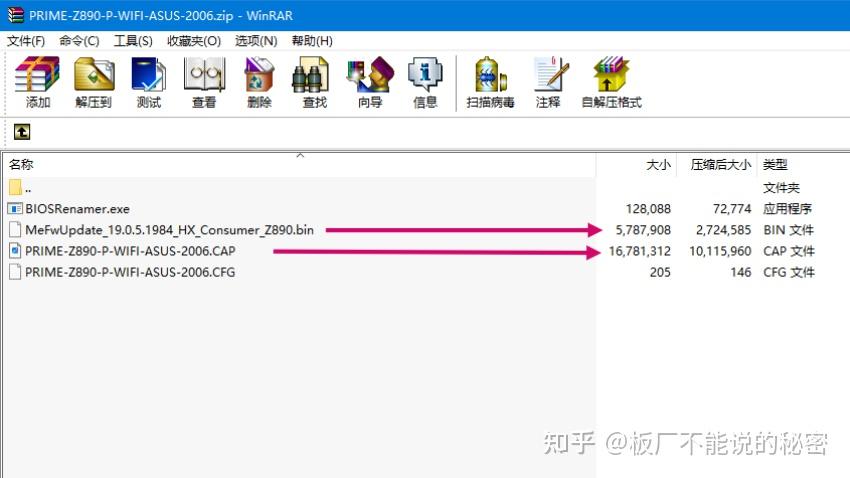Click size value 16,781,312
The width and height of the screenshot is (850, 478).
pos(640,251)
